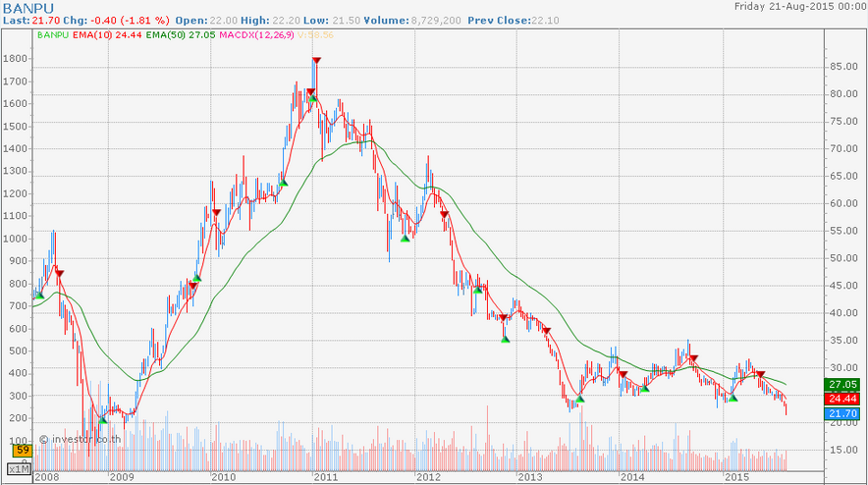The width and height of the screenshot is (868, 485).
Task: Click the Volume value 8,729,200
Action: [x=436, y=21]
